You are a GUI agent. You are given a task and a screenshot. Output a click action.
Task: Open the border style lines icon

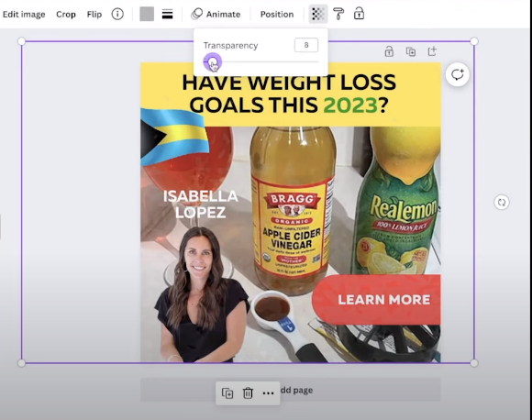point(167,15)
